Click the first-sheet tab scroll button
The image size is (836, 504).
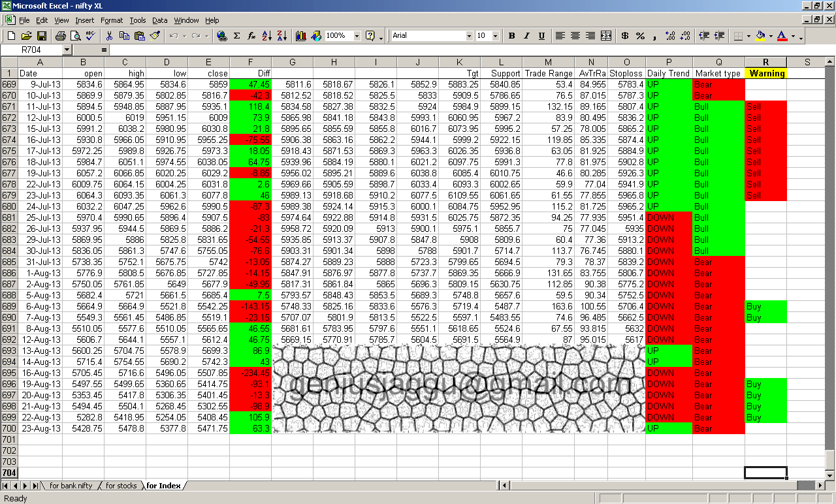[x=6, y=486]
